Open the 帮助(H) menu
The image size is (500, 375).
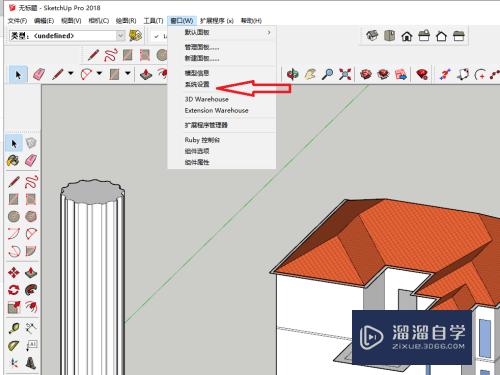pos(251,21)
